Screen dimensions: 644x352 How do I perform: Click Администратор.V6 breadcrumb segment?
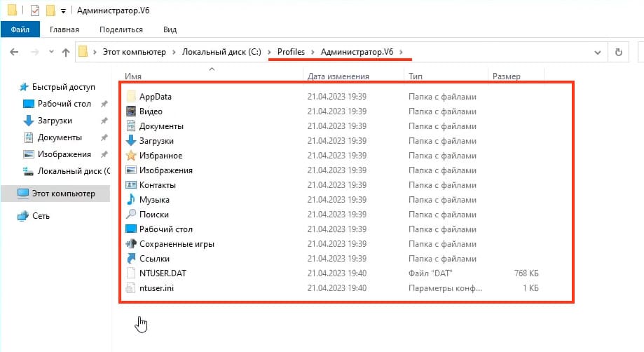pos(357,52)
